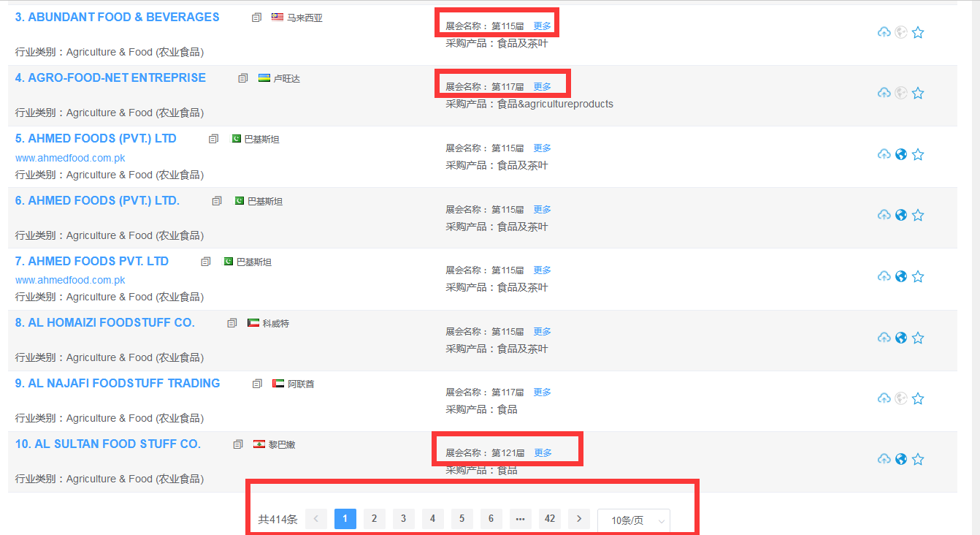Expand 更多 in AL NAJAFI FOODSTUFF TRADING row

pyautogui.click(x=542, y=392)
